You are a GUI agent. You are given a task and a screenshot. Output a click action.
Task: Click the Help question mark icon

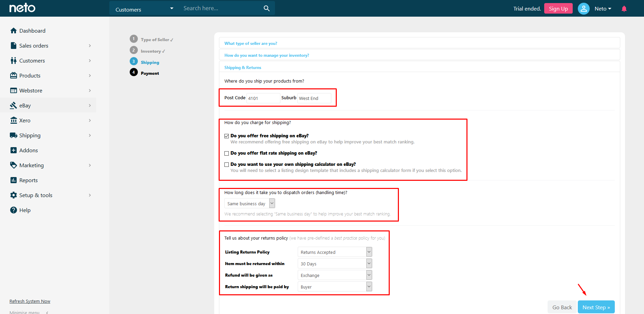coord(14,210)
